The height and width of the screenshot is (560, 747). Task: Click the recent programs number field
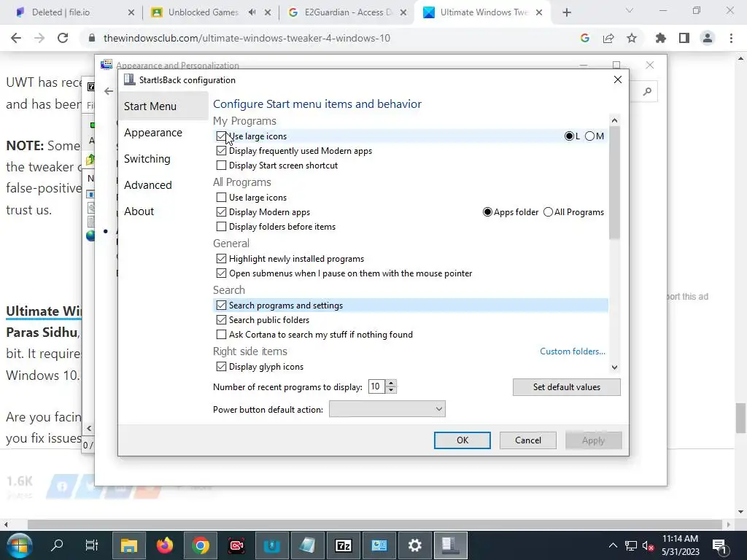click(376, 386)
